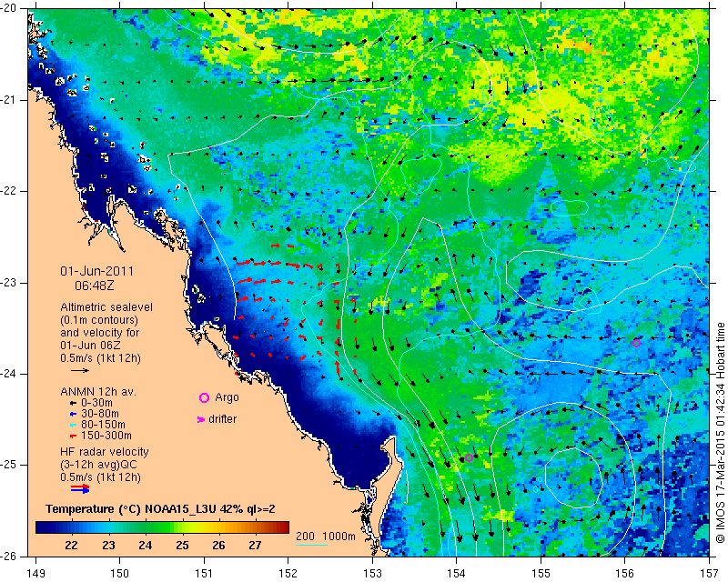This screenshot has height=582, width=728.
Task: Click the latitude axis label '-22'
Action: pyautogui.click(x=8, y=191)
